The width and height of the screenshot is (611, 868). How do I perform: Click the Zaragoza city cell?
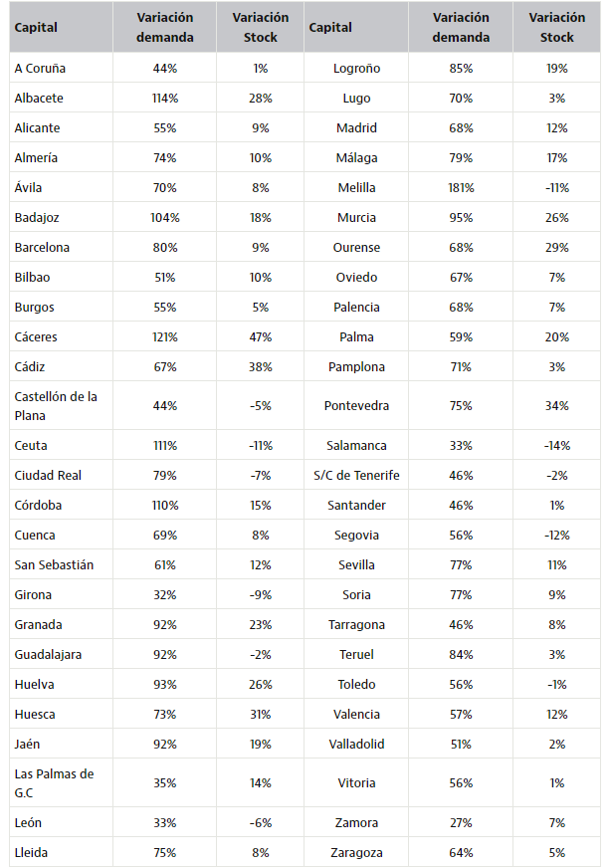(356, 853)
